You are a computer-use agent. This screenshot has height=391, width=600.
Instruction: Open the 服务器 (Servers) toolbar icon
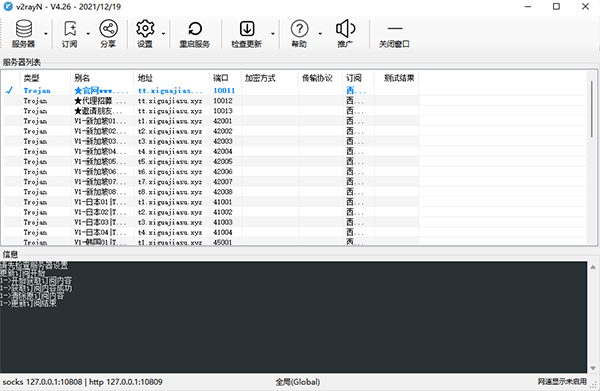click(x=24, y=34)
